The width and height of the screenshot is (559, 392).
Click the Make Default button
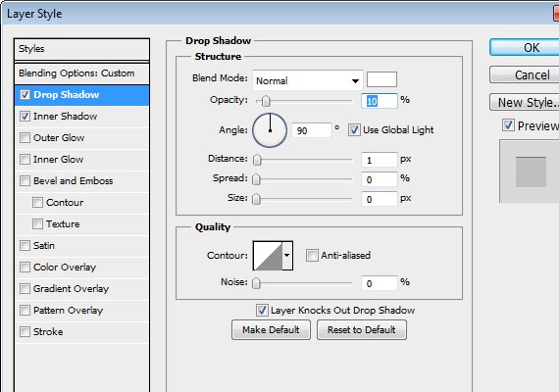(x=271, y=329)
